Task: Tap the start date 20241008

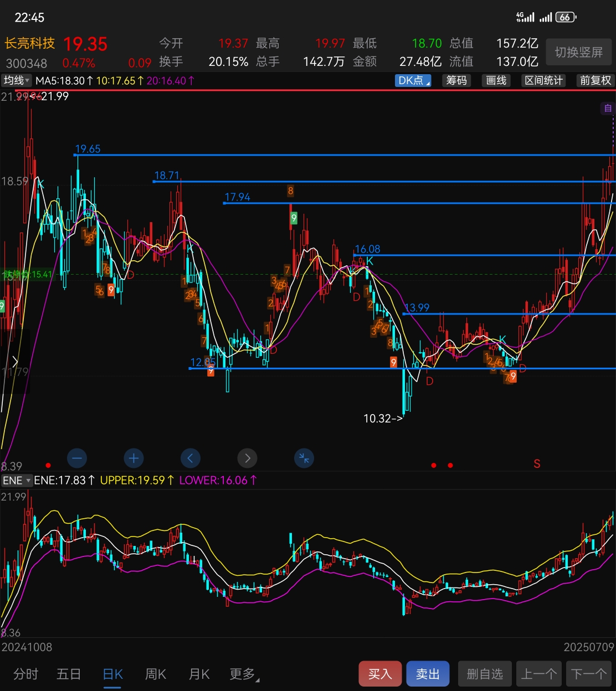Action: tap(27, 647)
